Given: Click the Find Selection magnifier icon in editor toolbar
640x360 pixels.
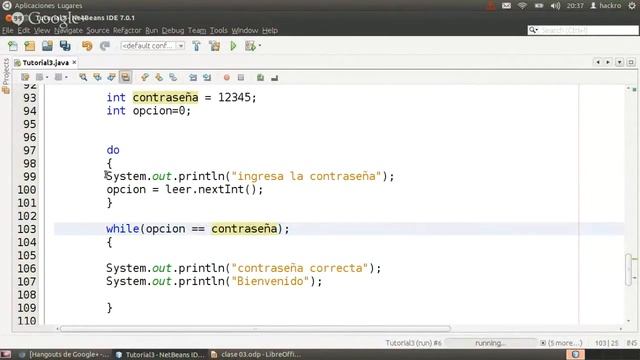Looking at the screenshot, I should (x=83, y=77).
